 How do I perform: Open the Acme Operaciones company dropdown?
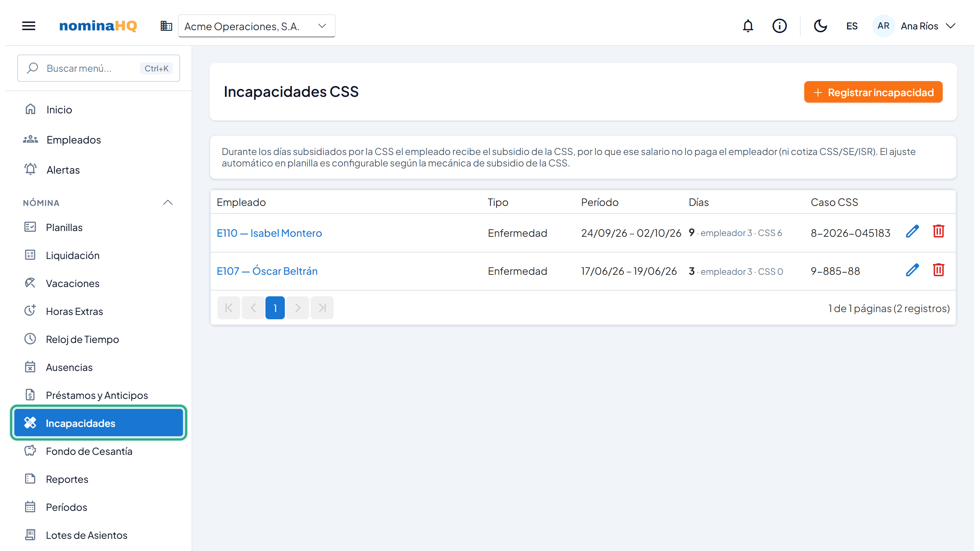[257, 26]
